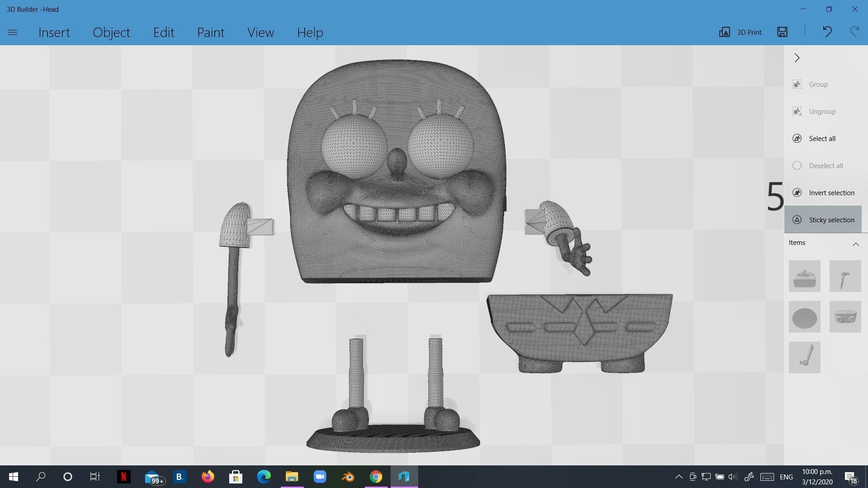The width and height of the screenshot is (868, 488).
Task: Open Zoom from the taskbar
Action: click(320, 477)
